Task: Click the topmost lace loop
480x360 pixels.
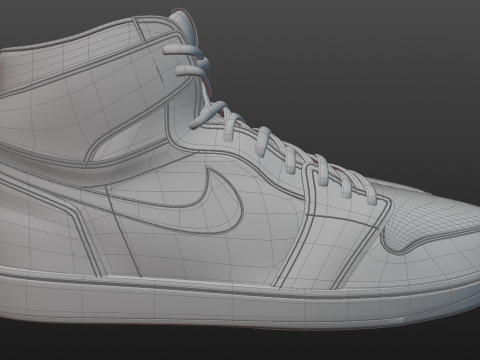Action: 183,49
